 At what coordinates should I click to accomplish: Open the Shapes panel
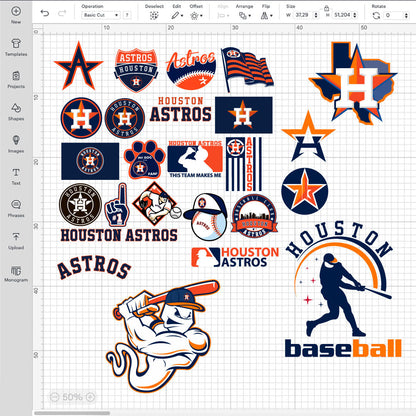[16, 112]
